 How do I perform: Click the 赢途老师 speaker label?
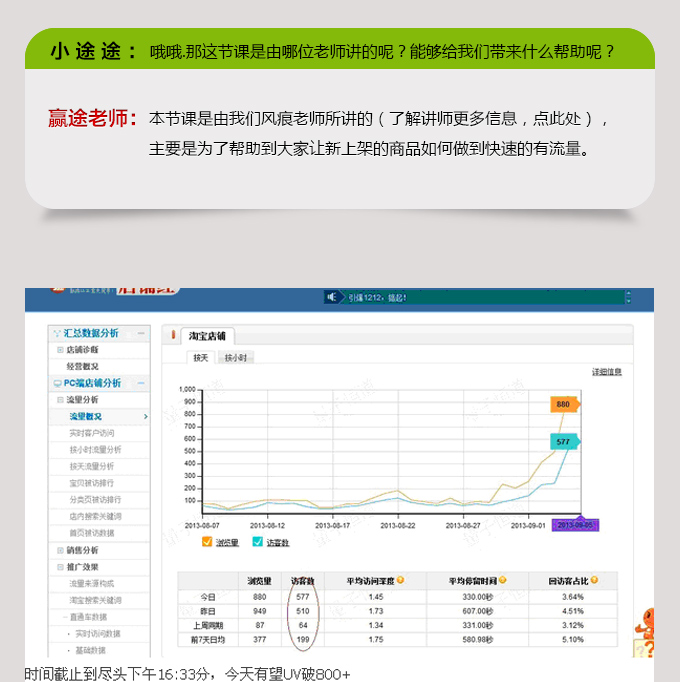coord(93,118)
